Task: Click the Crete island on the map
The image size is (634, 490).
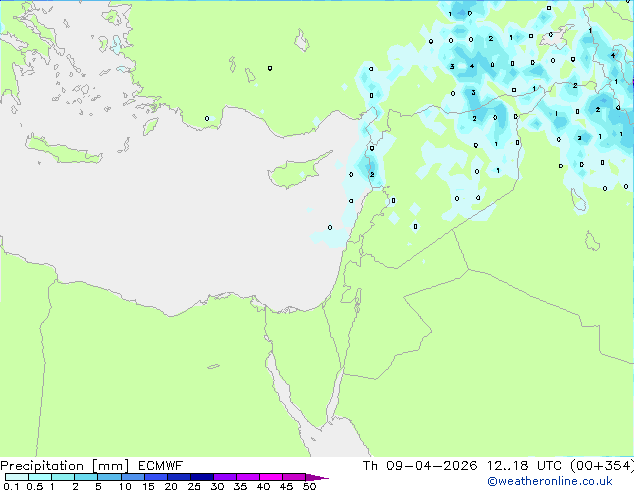Action: 63,150
